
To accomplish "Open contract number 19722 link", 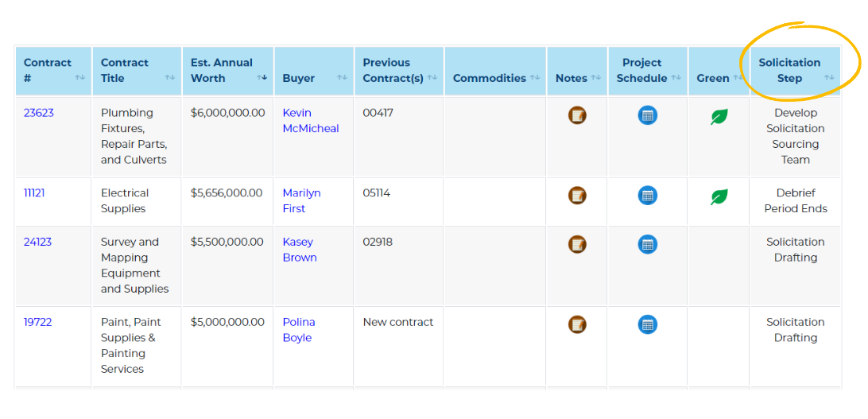I will coord(37,322).
